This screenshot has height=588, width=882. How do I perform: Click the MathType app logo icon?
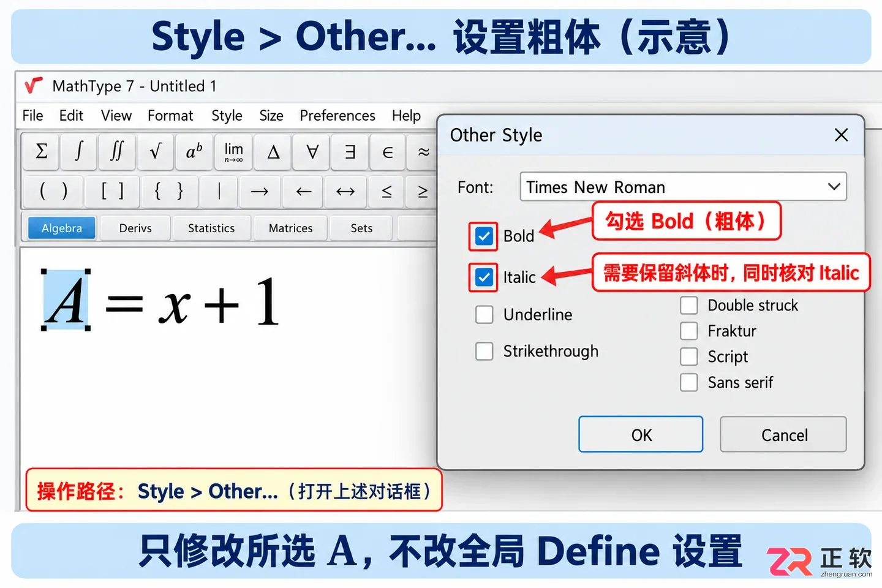pos(34,85)
